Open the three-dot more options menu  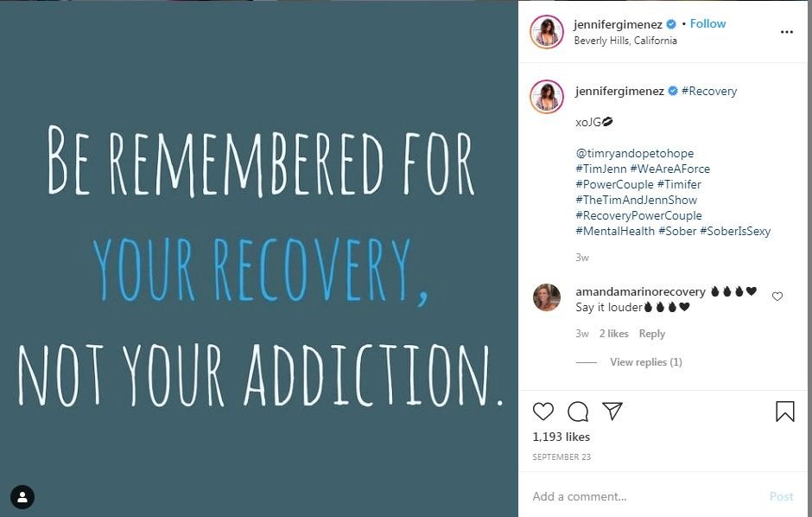(787, 32)
